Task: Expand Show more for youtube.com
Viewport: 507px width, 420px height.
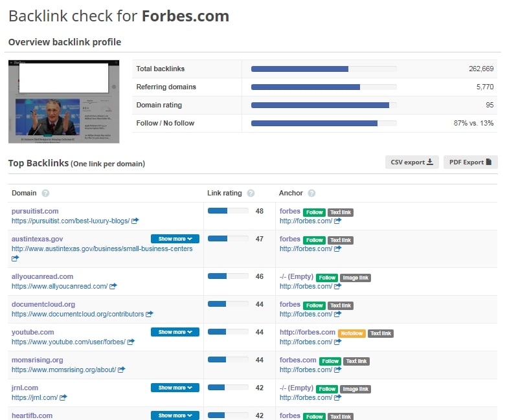Action: coord(175,332)
